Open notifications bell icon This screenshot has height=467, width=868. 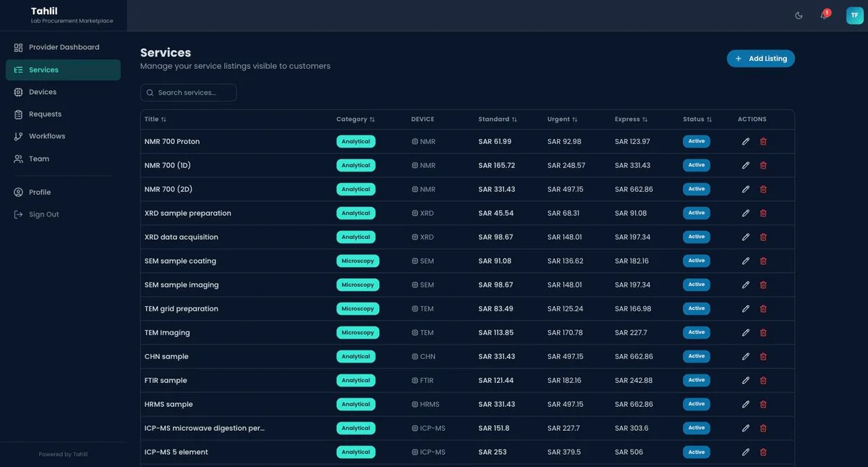click(824, 15)
